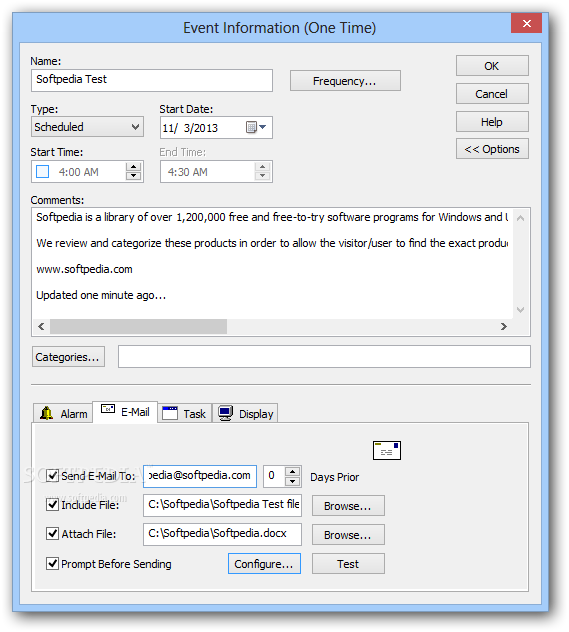
Task: Decrease Days Prior value
Action: tap(293, 481)
